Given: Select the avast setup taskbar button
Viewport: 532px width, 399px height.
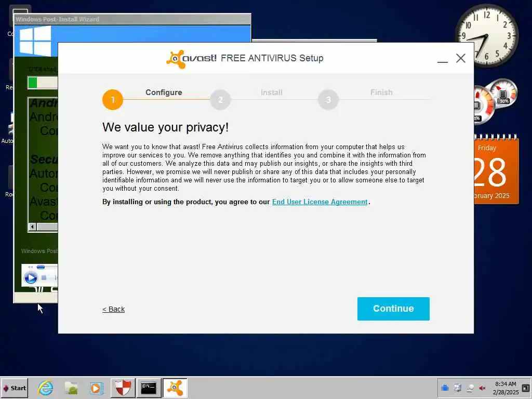Looking at the screenshot, I should 175,388.
